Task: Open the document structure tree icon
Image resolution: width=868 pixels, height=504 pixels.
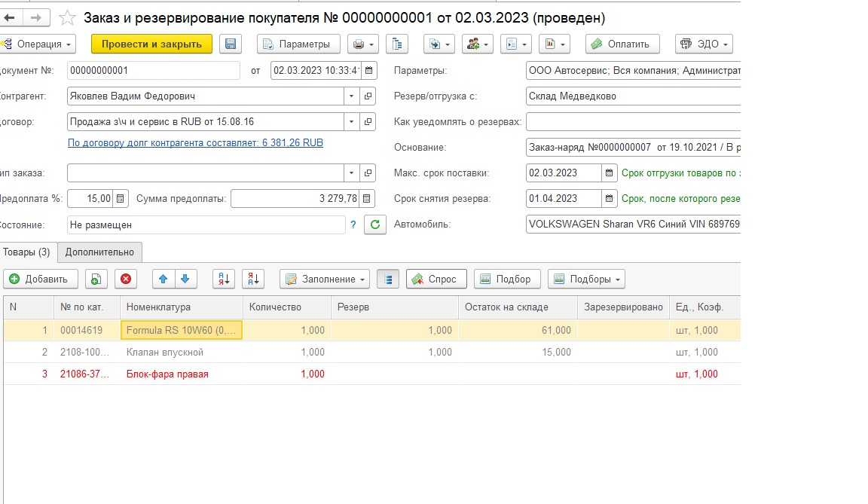Action: (x=397, y=44)
